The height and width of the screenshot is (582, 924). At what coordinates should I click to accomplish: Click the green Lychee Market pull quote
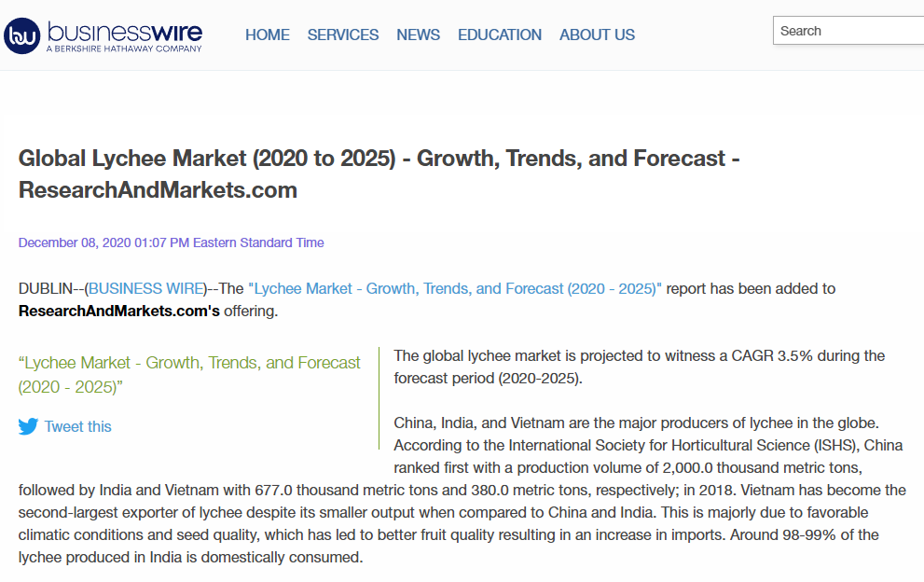tap(189, 374)
